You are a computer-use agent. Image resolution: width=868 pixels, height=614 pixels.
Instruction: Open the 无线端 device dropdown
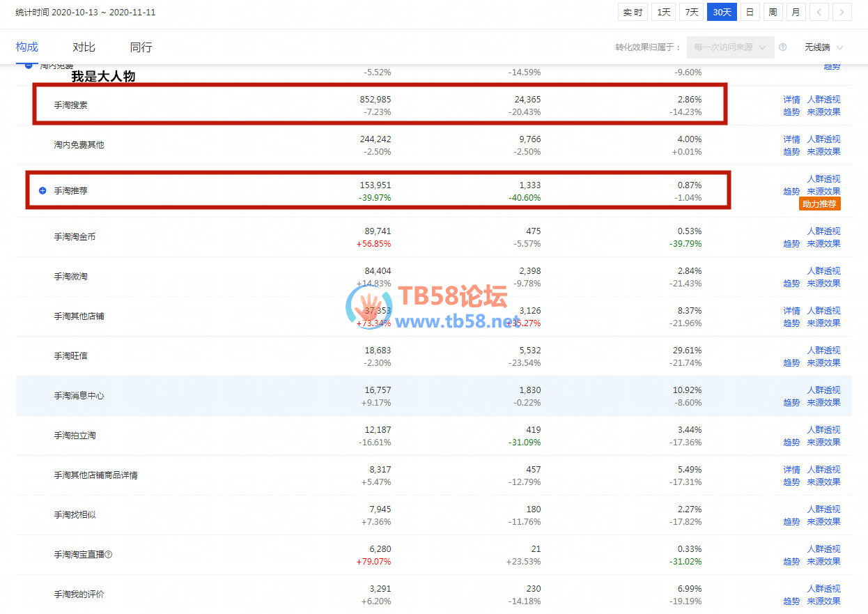(823, 47)
